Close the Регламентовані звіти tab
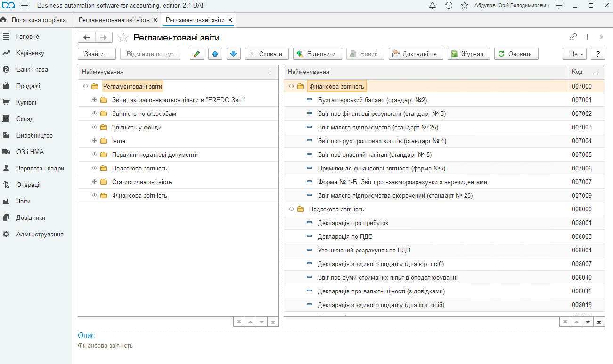Image resolution: width=613 pixels, height=364 pixels. [x=230, y=20]
